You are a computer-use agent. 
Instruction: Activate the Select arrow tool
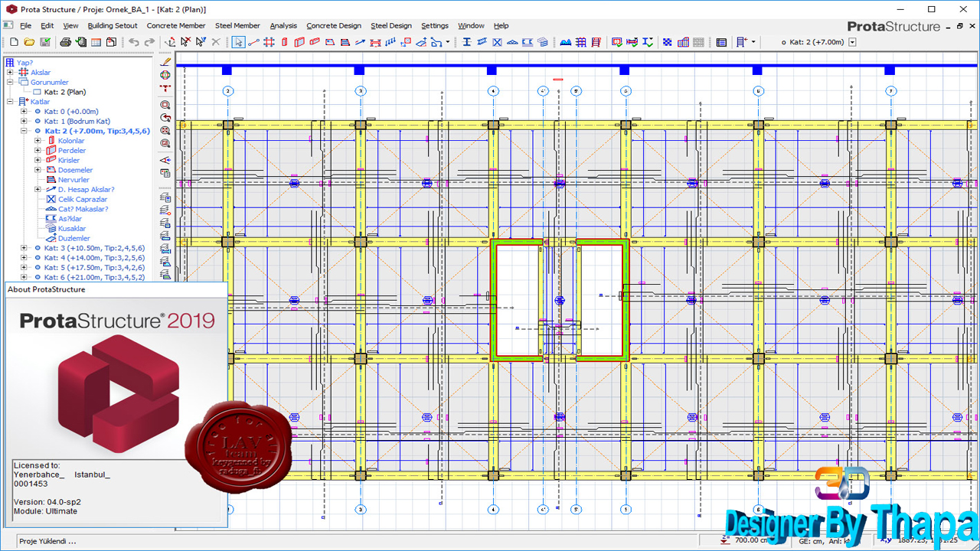[x=239, y=42]
